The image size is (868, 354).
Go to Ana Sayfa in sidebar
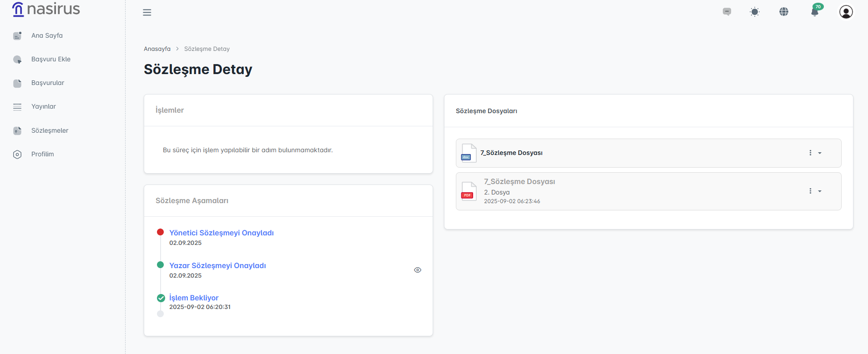[47, 35]
